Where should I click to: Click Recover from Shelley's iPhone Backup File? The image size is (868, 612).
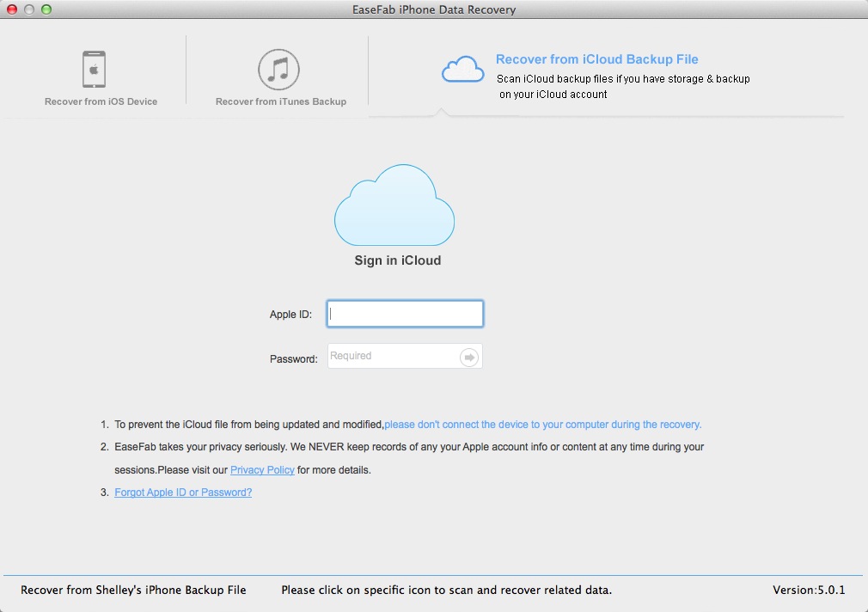[x=133, y=590]
